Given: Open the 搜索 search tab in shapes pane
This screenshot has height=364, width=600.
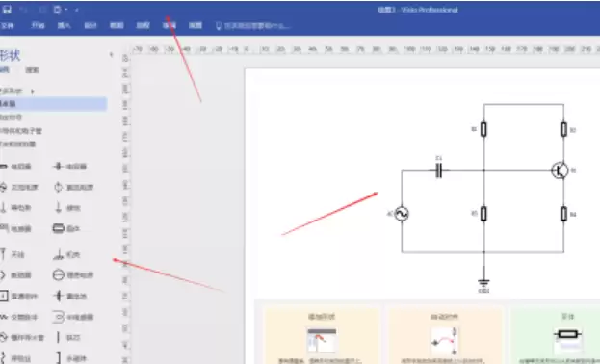Looking at the screenshot, I should click(x=32, y=70).
